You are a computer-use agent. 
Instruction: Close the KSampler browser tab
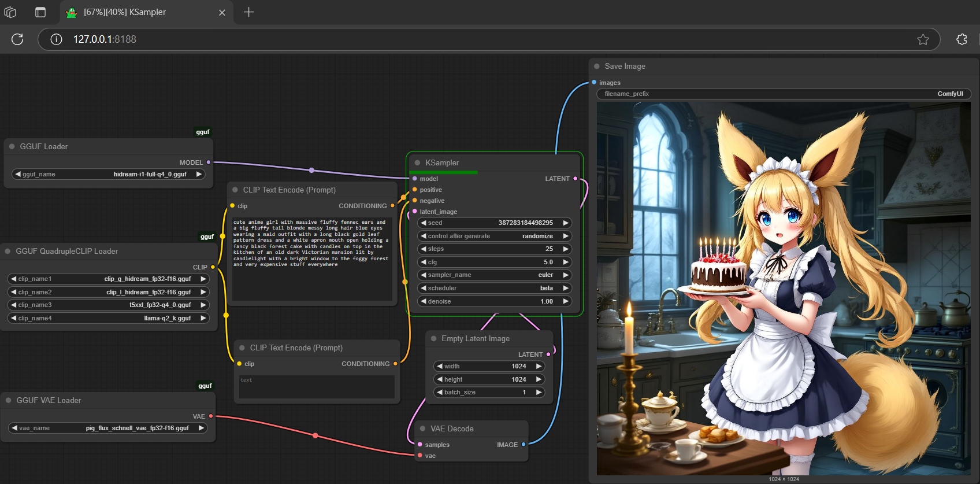pos(222,12)
